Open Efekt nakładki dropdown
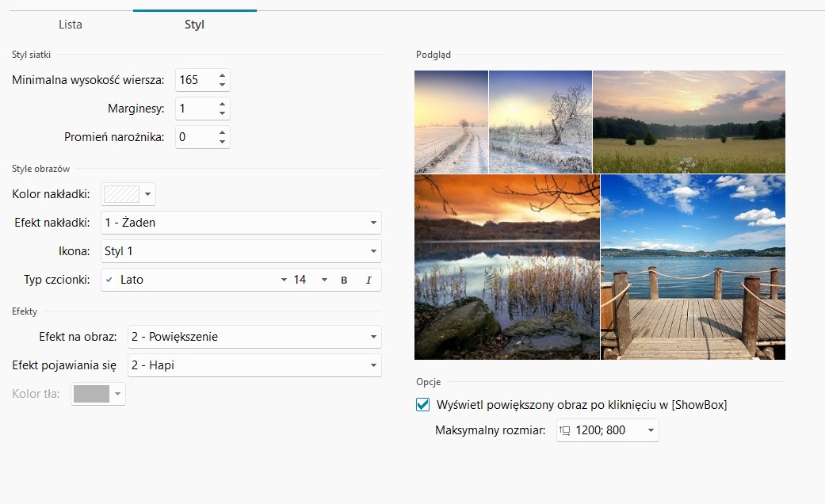Image resolution: width=825 pixels, height=504 pixels. click(x=373, y=223)
